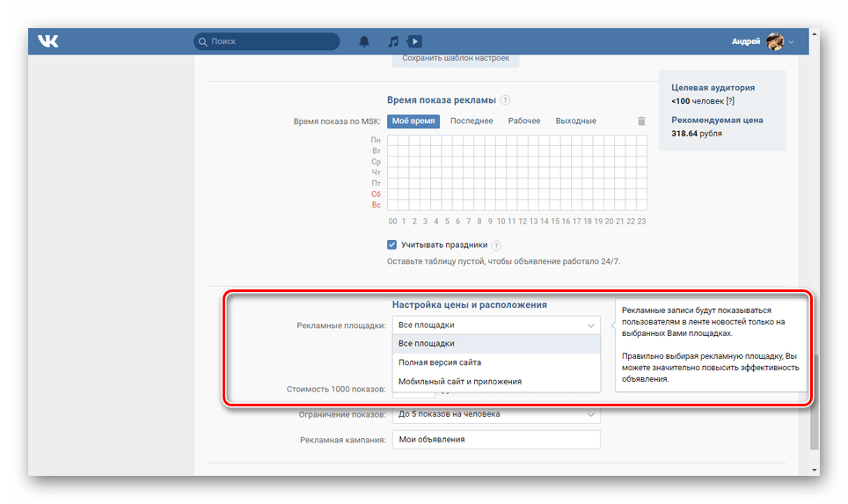
Task: Select the Последнее time preset
Action: [472, 121]
